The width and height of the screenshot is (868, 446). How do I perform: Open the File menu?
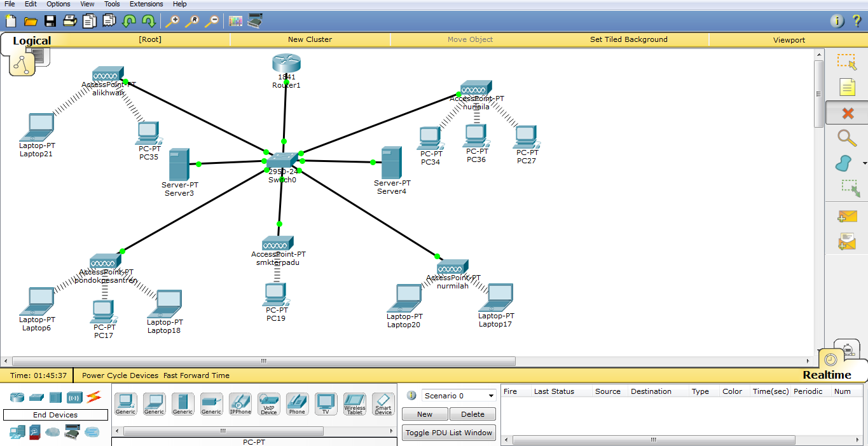coord(10,4)
